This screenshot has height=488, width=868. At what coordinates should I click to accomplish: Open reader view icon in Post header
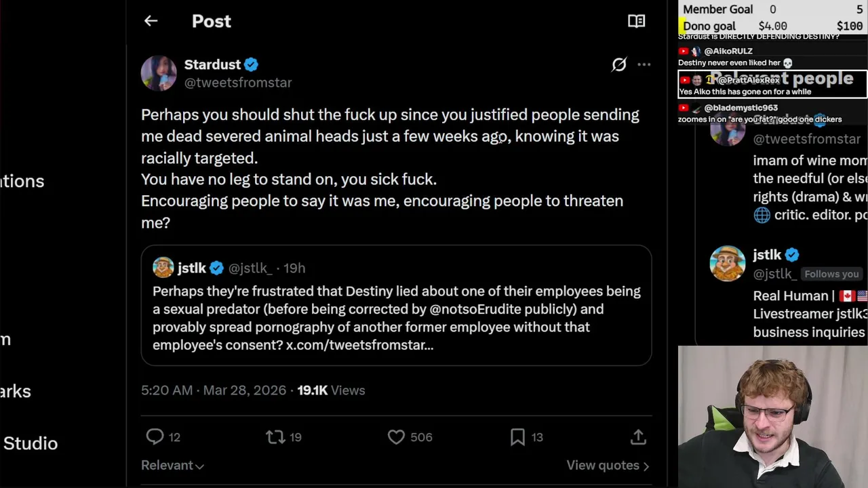click(636, 21)
